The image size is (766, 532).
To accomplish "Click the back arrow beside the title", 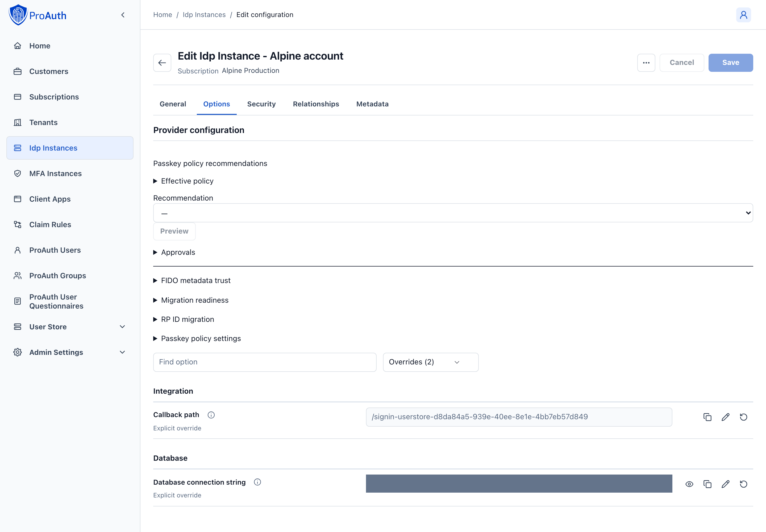I will click(162, 63).
